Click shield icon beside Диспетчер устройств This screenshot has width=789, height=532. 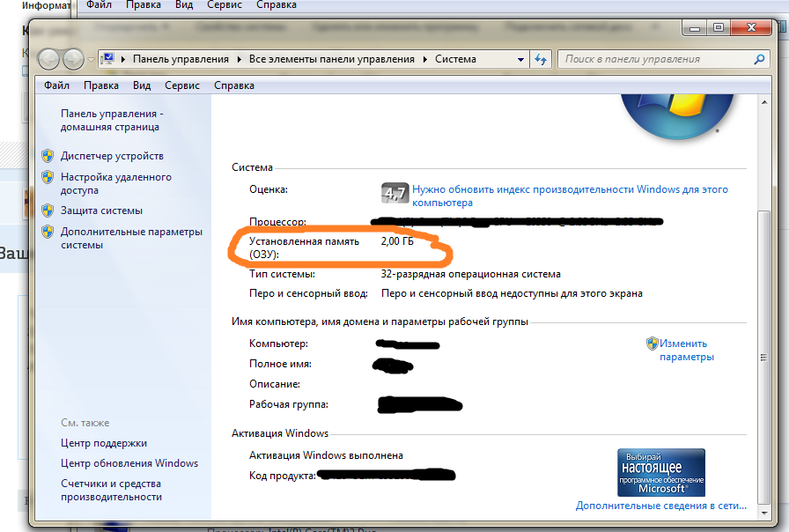click(x=48, y=156)
